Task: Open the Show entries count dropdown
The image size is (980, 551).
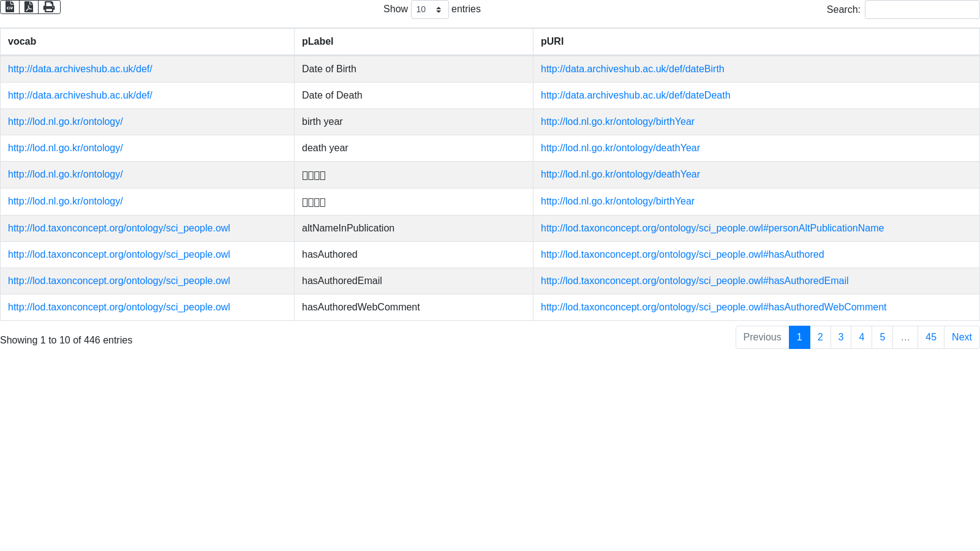Action: pyautogui.click(x=429, y=10)
